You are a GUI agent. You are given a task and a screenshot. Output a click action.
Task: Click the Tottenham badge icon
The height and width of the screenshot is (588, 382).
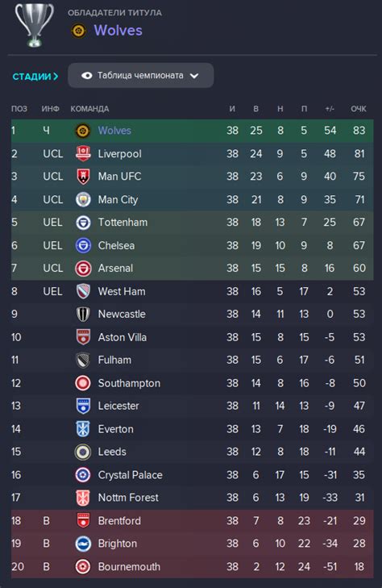[x=83, y=223]
